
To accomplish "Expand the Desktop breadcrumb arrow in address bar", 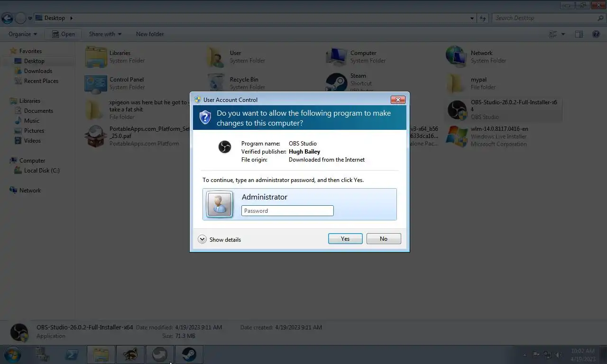I will click(72, 18).
